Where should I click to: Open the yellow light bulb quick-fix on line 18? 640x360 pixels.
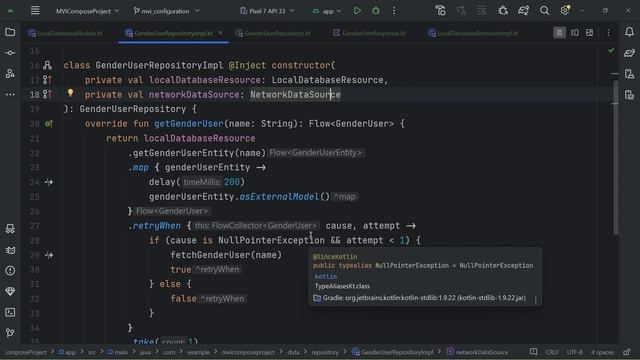pos(70,93)
